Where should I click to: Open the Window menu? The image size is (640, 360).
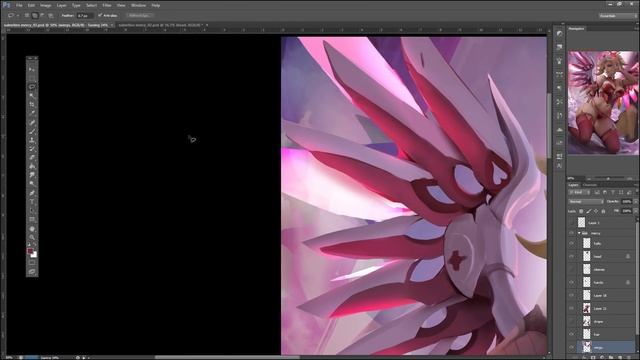pyautogui.click(x=138, y=5)
